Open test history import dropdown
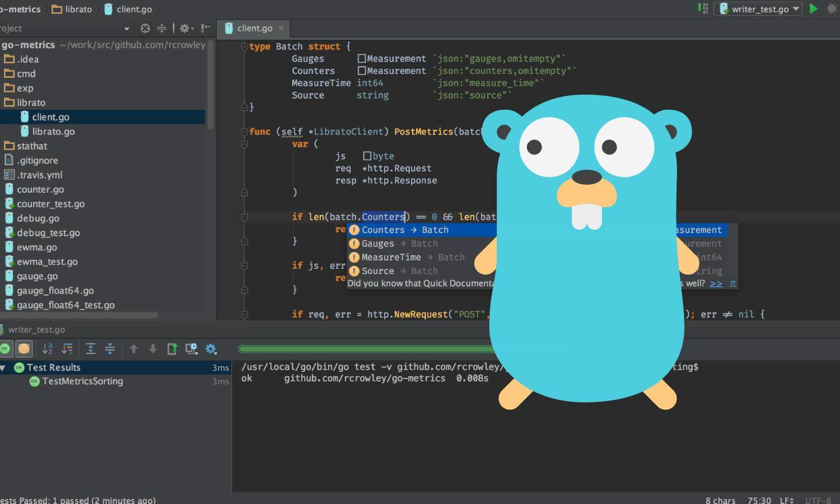This screenshot has height=504, width=840. 192,349
